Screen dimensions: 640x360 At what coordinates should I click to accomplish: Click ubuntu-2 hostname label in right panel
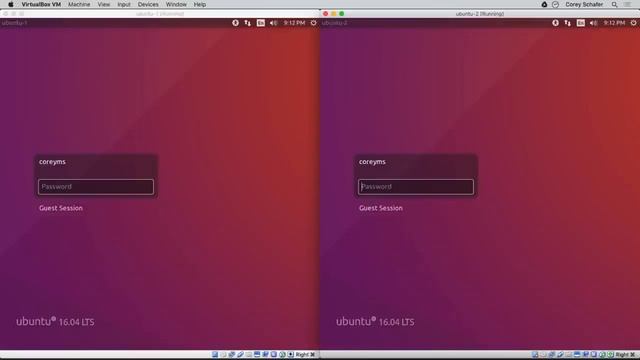tap(334, 23)
